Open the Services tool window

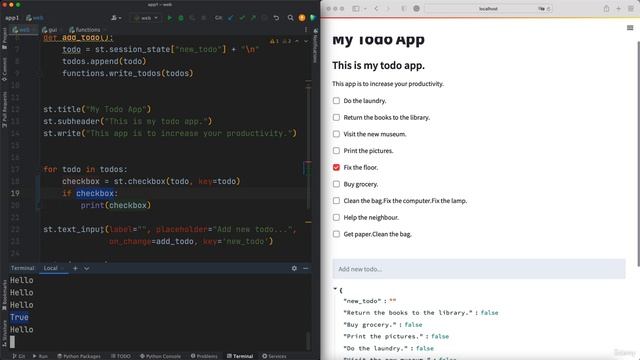[x=274, y=356]
